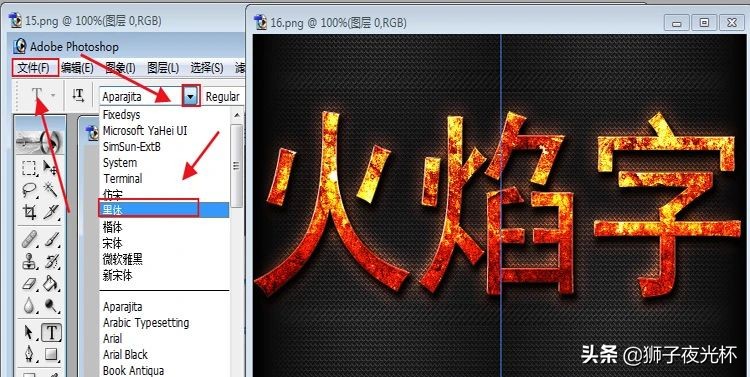750x377 pixels.
Task: Select the Rectangular Marquee tool
Action: [x=29, y=168]
